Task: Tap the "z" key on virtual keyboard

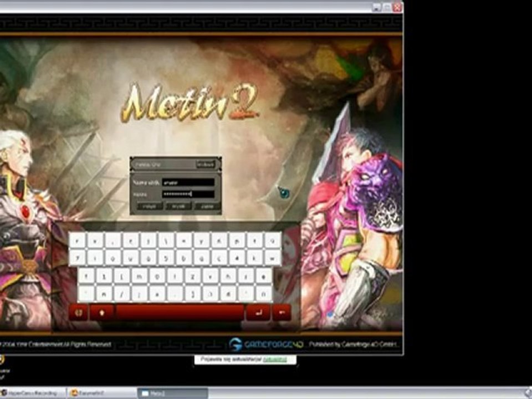Action: [192, 276]
